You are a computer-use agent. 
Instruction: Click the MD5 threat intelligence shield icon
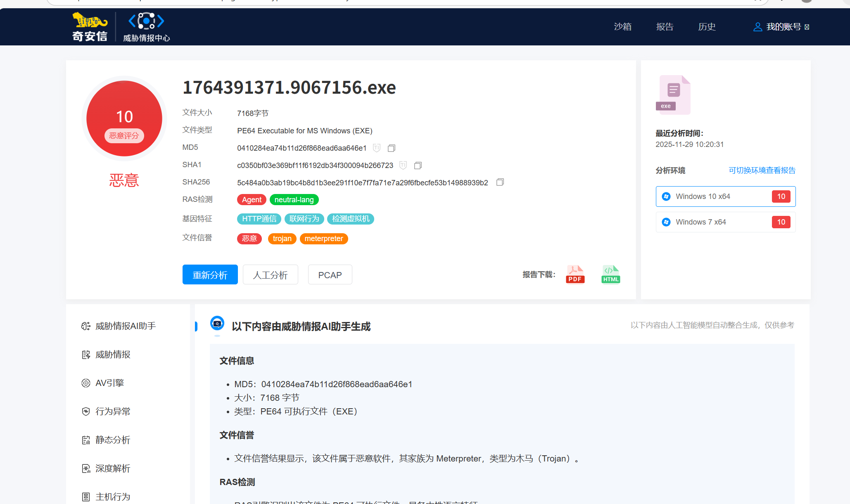click(x=377, y=148)
